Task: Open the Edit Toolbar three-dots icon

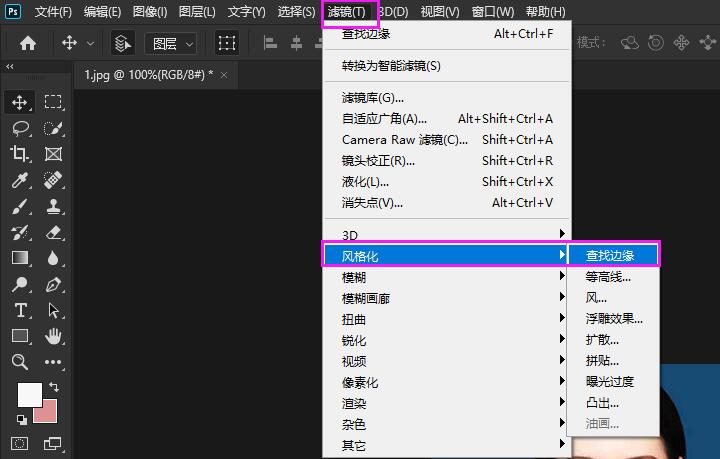Action: (53, 362)
